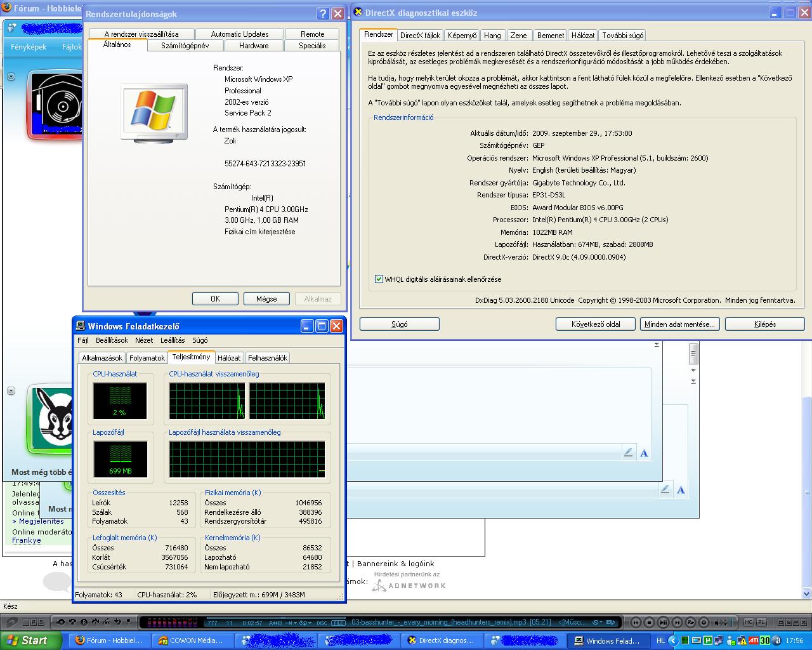
Task: Open the Leállítás menu in Task Manager
Action: coord(173,340)
